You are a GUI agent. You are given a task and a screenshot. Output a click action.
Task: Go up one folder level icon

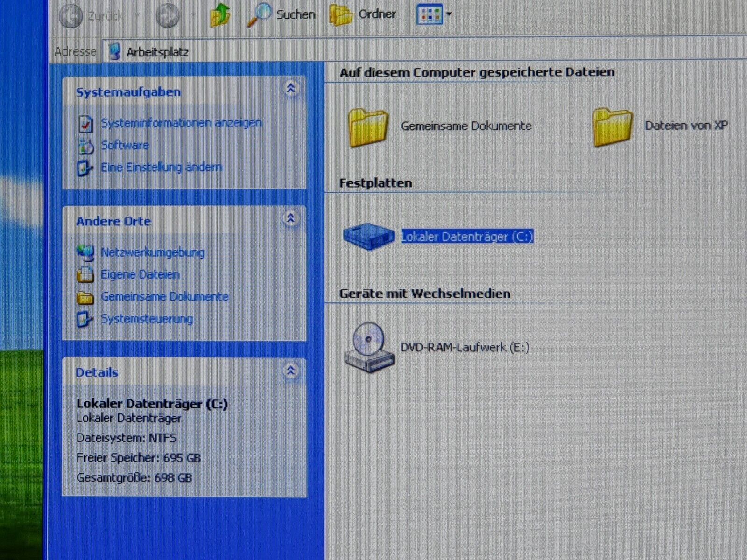click(x=220, y=15)
